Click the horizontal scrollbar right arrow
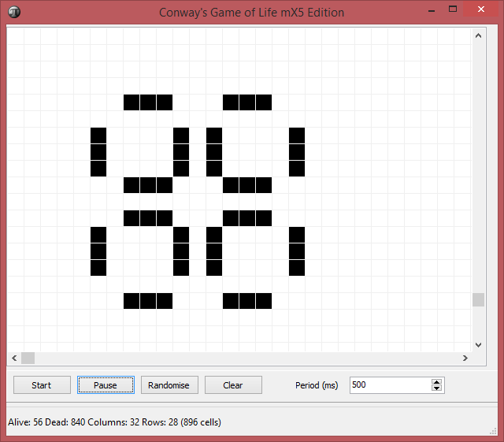The height and width of the screenshot is (442, 504). (465, 358)
